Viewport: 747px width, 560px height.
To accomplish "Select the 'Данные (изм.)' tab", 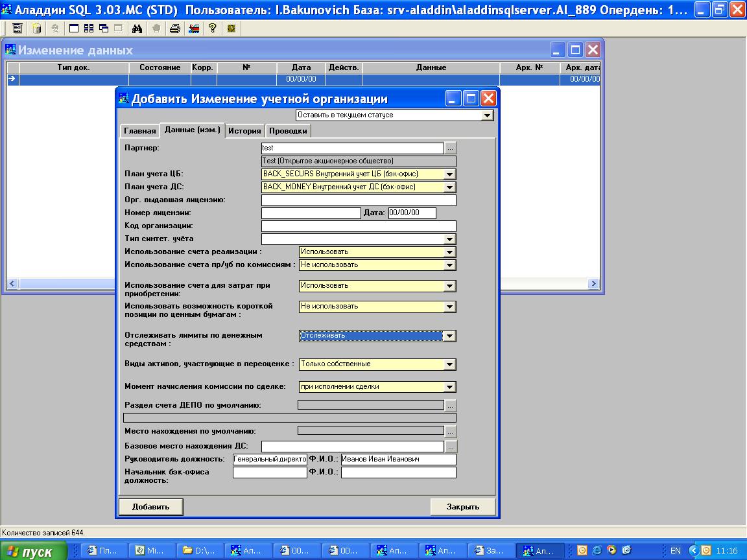I will pos(192,130).
